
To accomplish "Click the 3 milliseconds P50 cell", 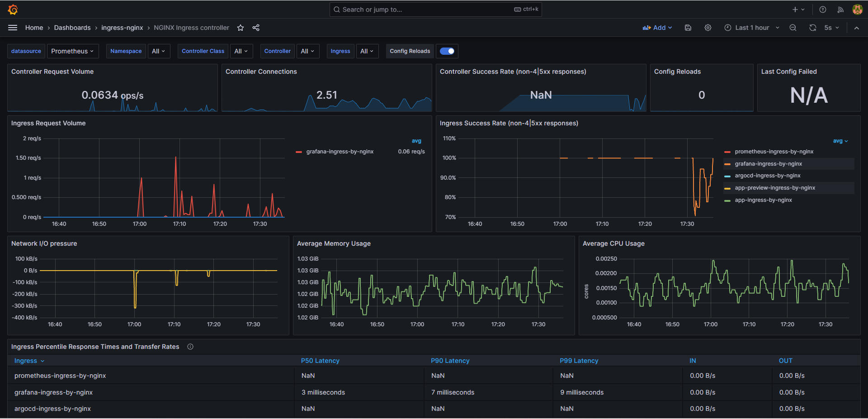I will pos(323,392).
